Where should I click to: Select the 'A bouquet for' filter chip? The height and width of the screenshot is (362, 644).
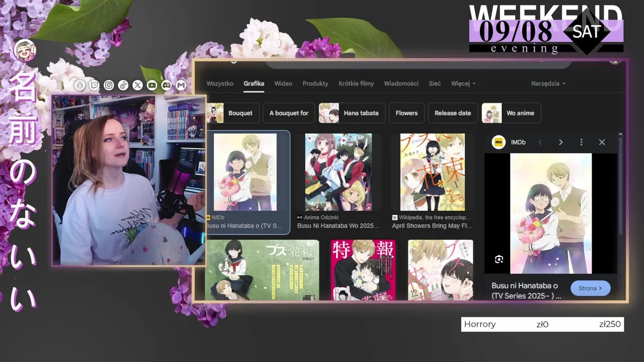(x=289, y=113)
